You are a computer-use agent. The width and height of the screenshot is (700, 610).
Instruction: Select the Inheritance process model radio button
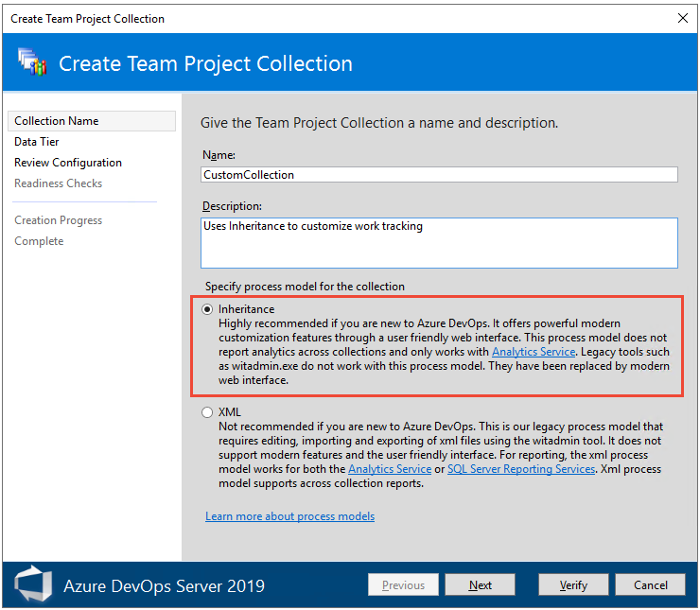point(207,309)
